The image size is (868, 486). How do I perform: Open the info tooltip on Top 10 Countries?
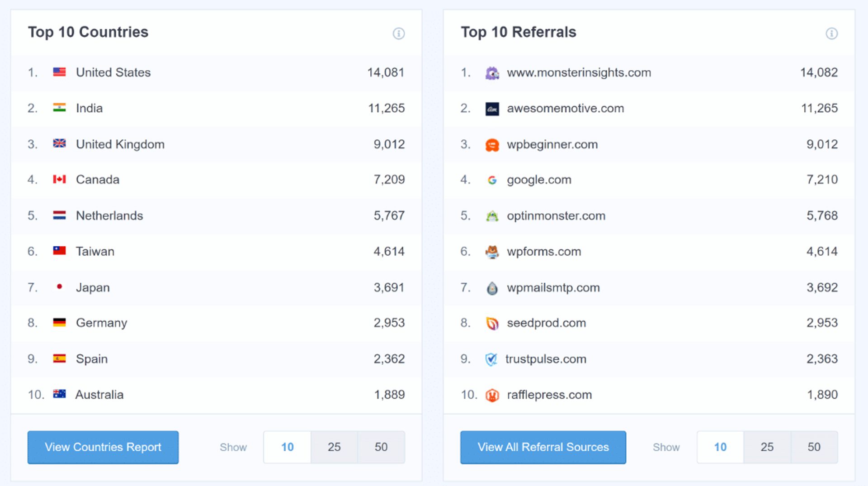point(398,33)
